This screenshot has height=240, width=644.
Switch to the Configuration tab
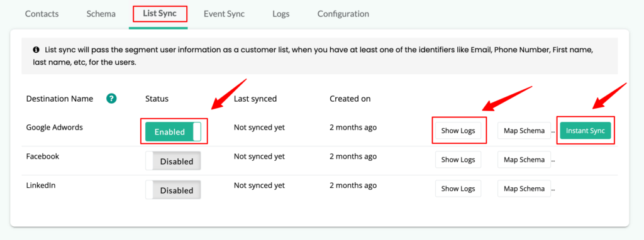pyautogui.click(x=343, y=14)
